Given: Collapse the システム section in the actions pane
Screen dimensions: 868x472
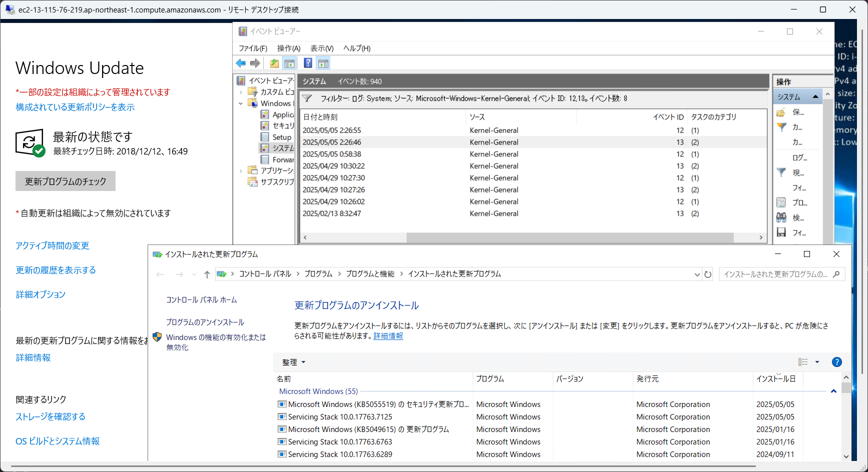Looking at the screenshot, I should [815, 96].
